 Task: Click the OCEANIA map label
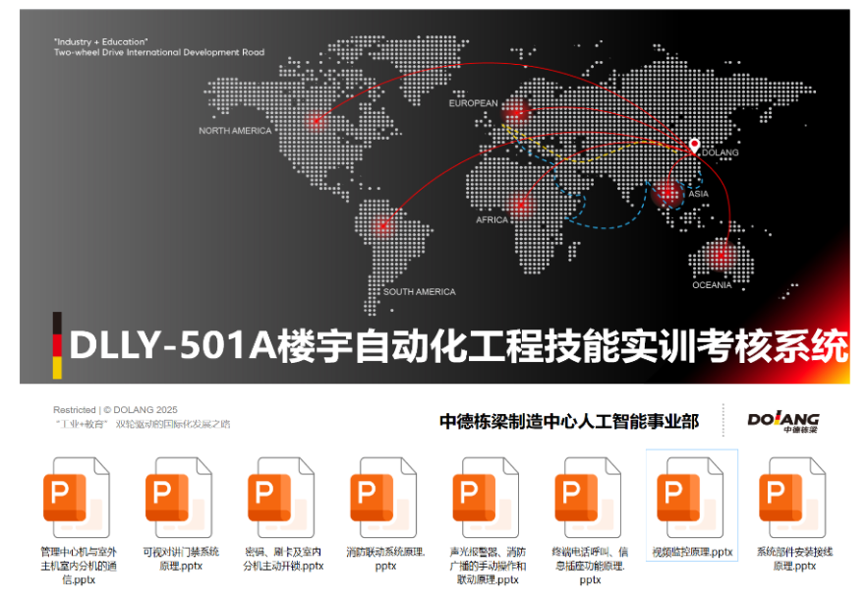click(712, 285)
